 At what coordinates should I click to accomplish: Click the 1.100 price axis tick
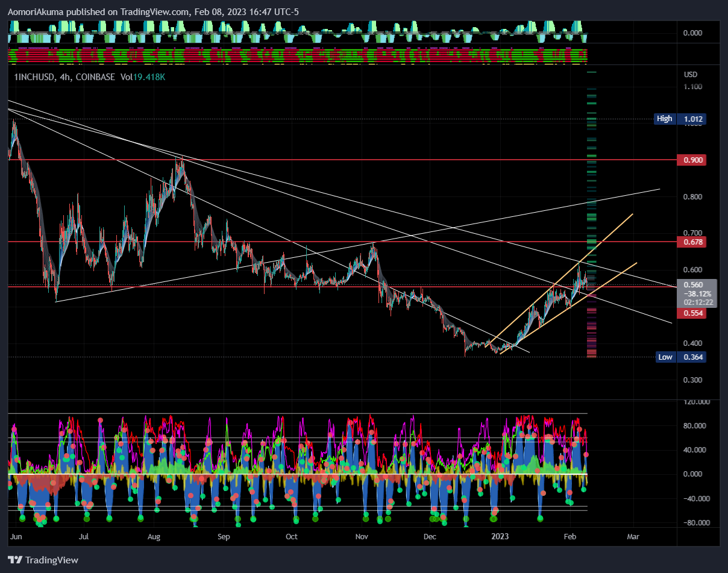pyautogui.click(x=693, y=87)
